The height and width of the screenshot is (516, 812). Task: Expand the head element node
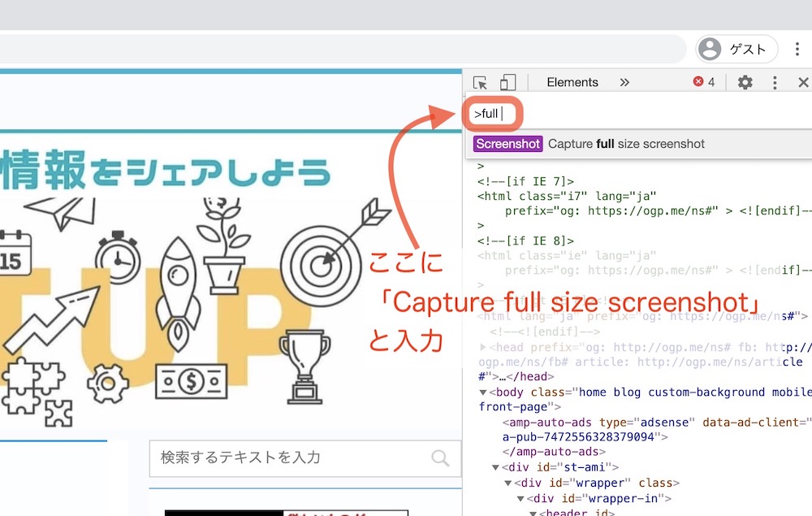pos(483,347)
